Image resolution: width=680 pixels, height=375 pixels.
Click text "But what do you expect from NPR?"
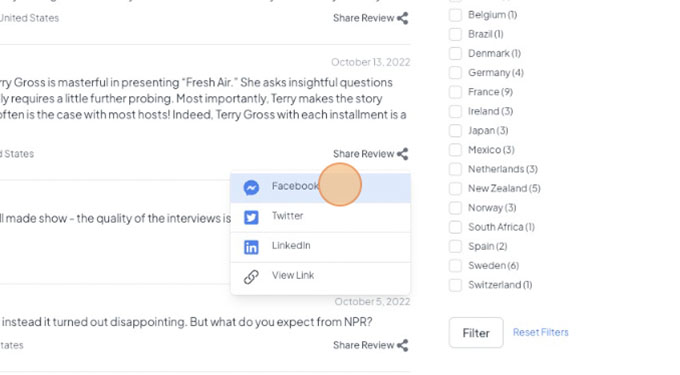[281, 322]
